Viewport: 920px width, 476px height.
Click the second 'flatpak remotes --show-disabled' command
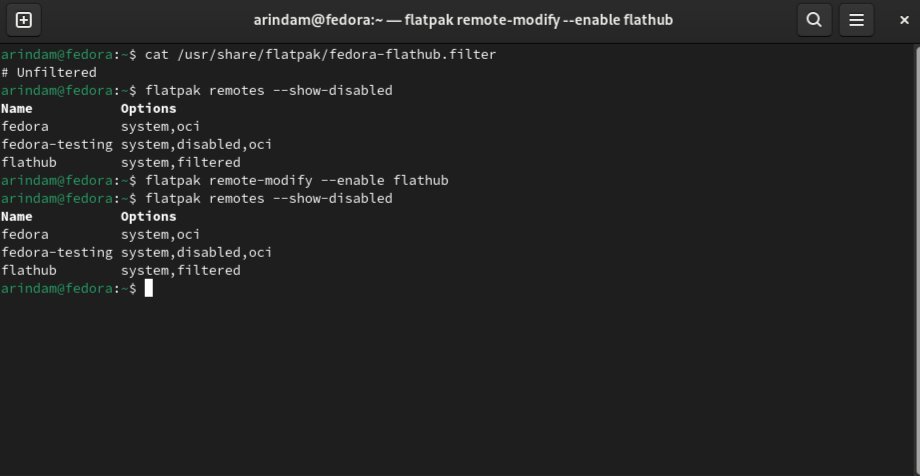(268, 198)
